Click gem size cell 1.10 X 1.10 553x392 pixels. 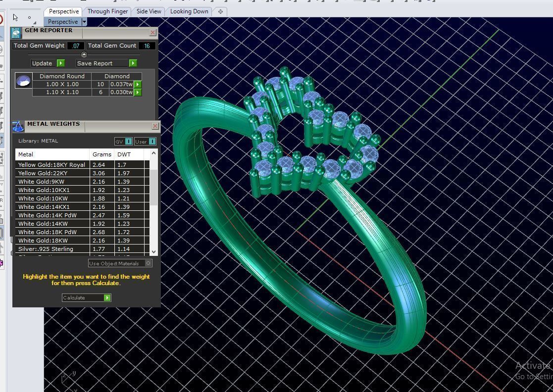tap(62, 93)
